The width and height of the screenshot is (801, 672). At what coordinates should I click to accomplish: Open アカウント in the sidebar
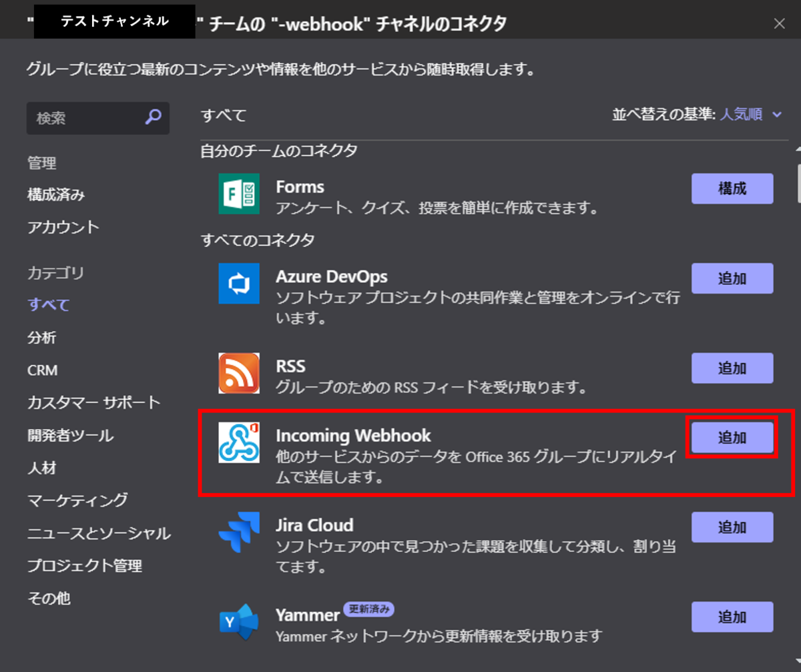coord(63,227)
